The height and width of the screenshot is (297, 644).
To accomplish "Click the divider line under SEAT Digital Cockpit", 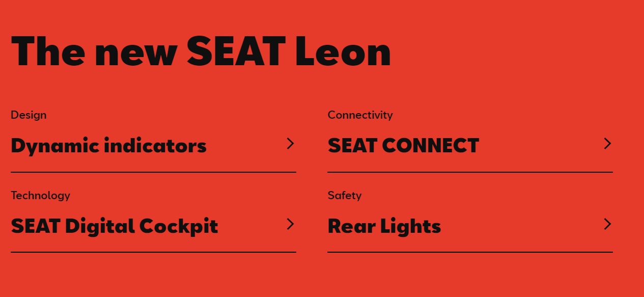I will pos(153,252).
